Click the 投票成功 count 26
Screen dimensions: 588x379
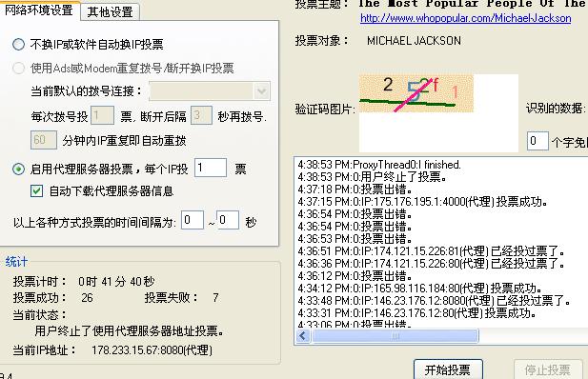(87, 298)
